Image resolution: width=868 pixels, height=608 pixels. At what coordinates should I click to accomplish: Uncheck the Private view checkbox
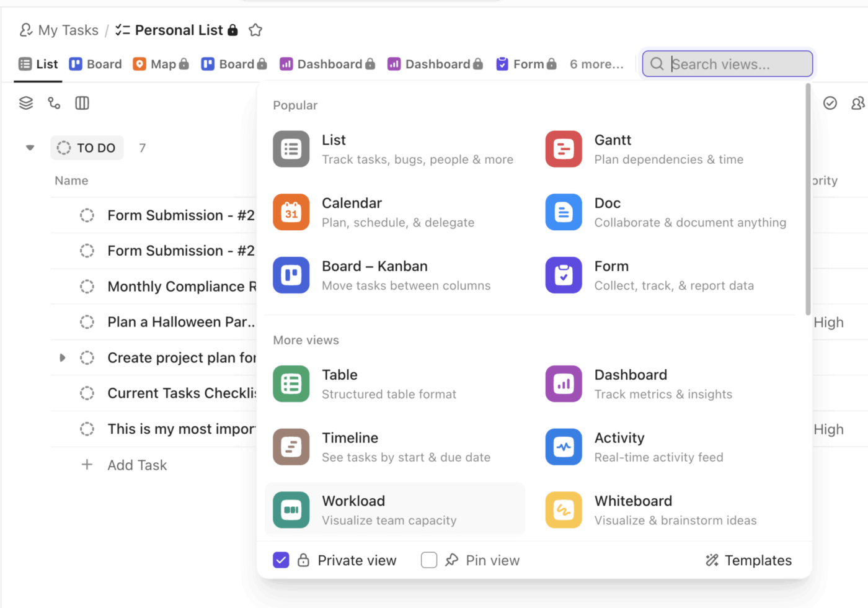point(281,560)
